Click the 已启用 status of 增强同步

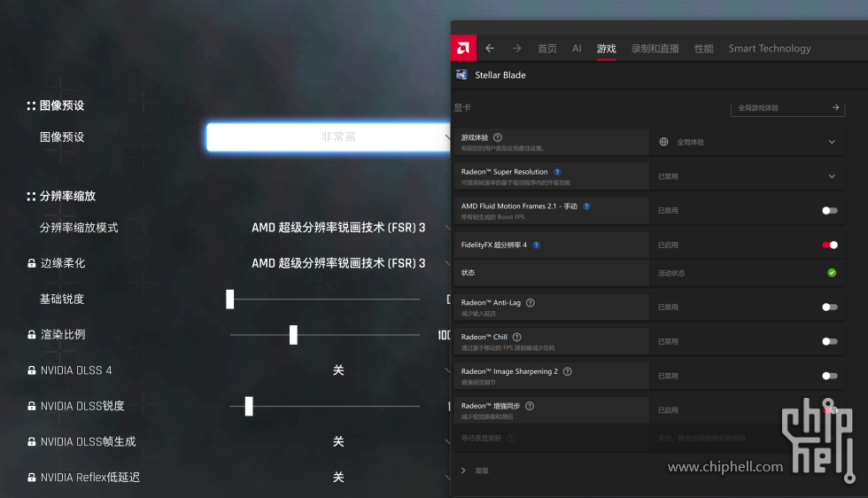point(668,410)
